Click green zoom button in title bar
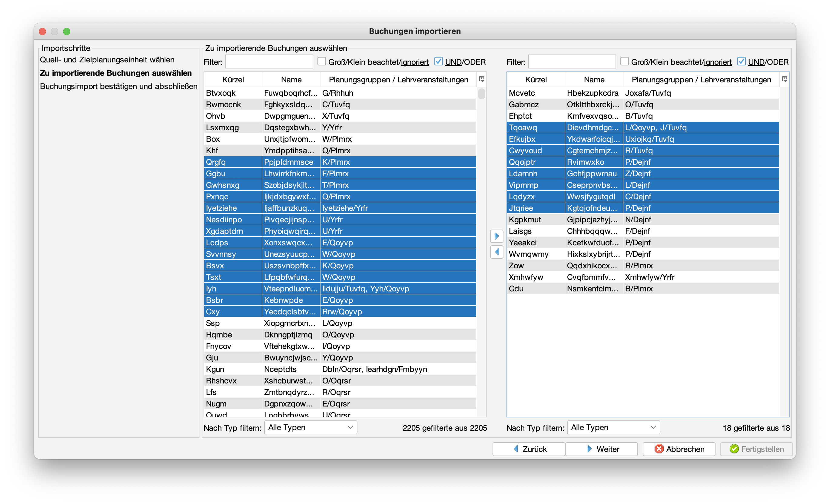This screenshot has width=830, height=504. point(67,31)
